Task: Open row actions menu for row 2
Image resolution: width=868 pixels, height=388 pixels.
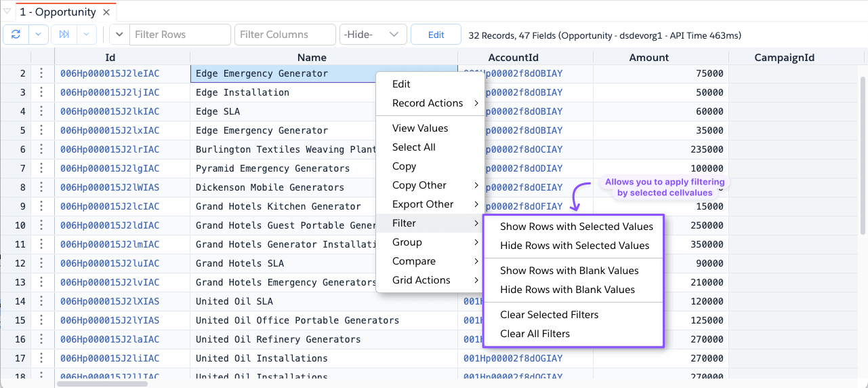Action: click(41, 73)
